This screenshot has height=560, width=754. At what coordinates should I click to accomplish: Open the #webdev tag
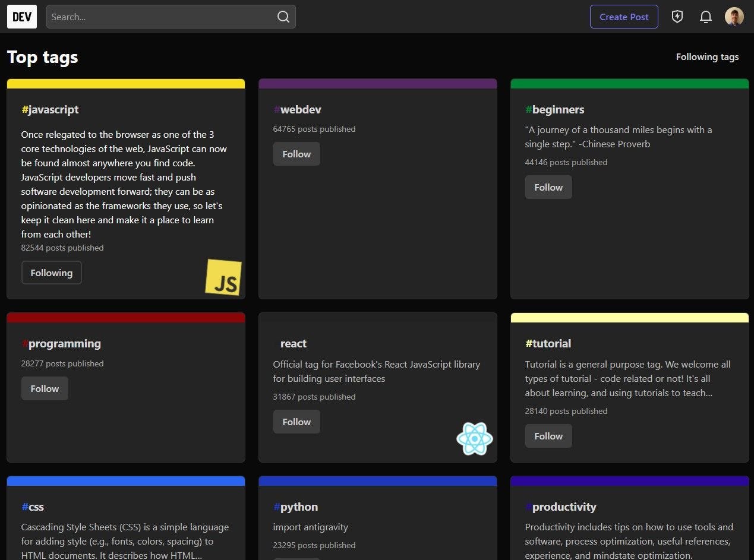297,109
